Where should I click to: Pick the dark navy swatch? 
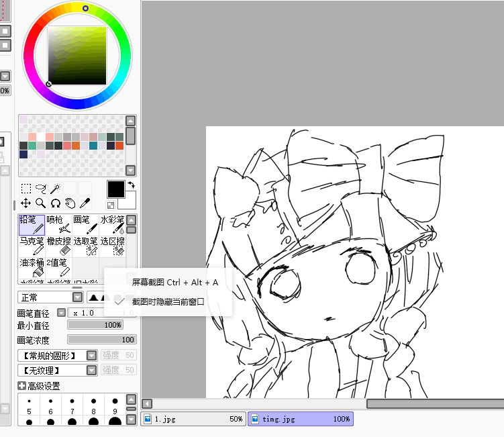[x=23, y=154]
